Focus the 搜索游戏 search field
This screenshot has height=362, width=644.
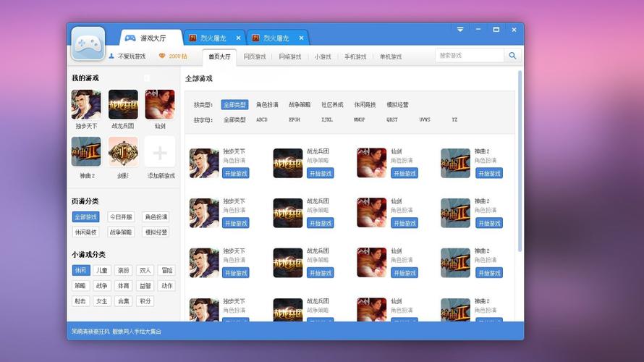point(470,56)
